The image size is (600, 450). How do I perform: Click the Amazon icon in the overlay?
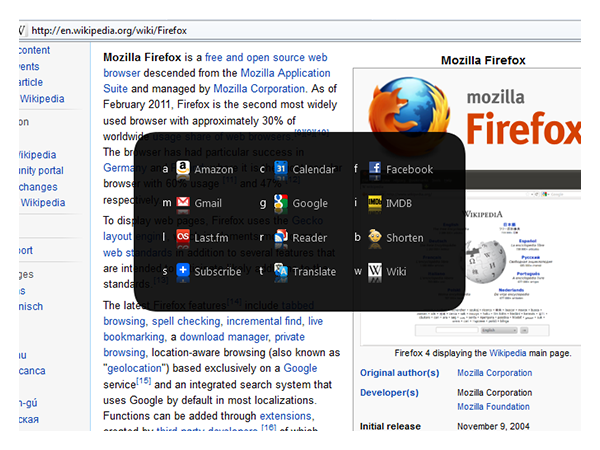[x=183, y=169]
